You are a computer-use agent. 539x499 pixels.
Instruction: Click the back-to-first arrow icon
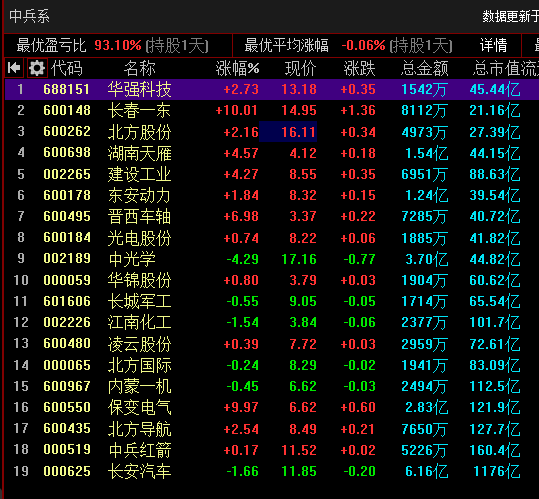[x=14, y=68]
